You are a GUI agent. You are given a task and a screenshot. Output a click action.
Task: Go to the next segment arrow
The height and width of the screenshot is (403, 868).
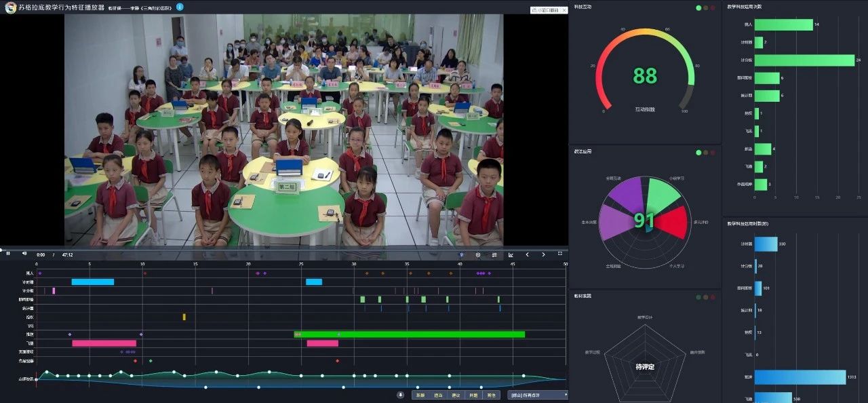543,254
